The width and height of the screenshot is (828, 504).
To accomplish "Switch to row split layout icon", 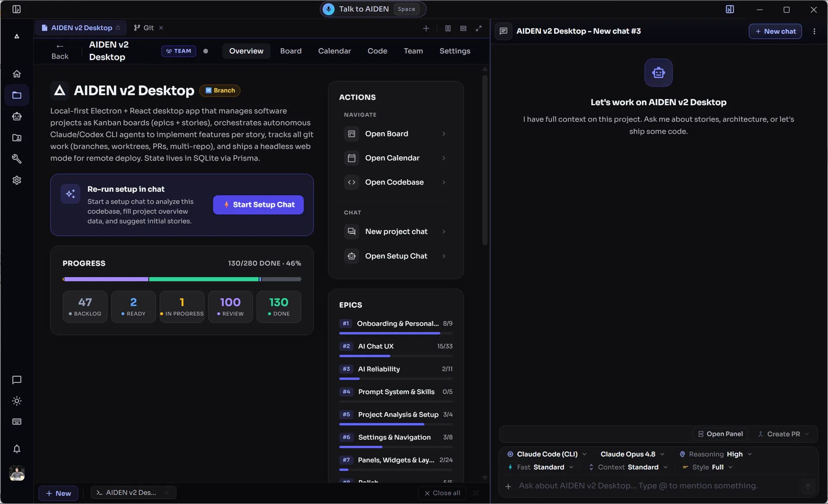I will click(463, 28).
